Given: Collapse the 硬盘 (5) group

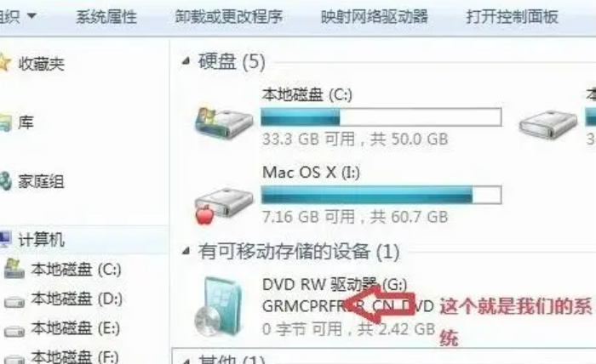Looking at the screenshot, I should (x=186, y=61).
